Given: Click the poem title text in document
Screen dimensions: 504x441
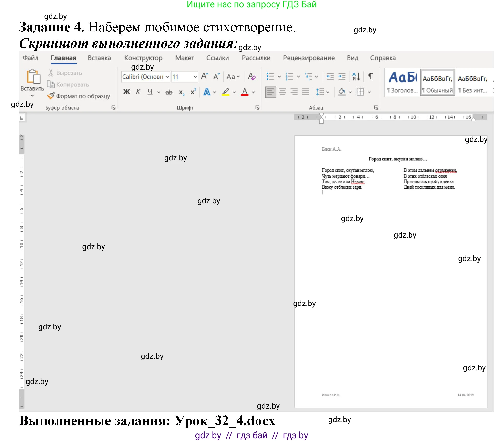Looking at the screenshot, I should pyautogui.click(x=398, y=159).
